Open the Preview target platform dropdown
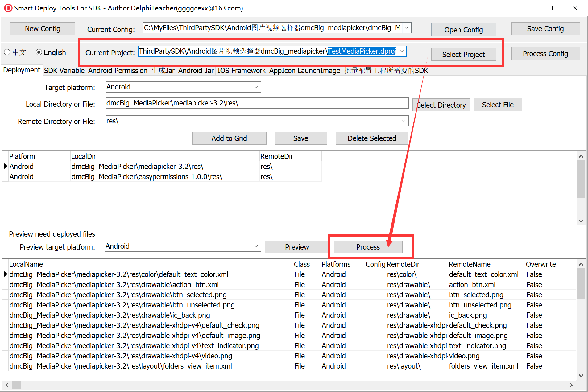The height and width of the screenshot is (392, 588). click(x=256, y=246)
